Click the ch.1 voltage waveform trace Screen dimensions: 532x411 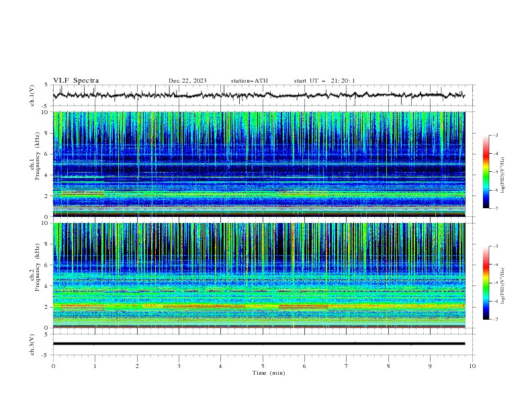259,95
